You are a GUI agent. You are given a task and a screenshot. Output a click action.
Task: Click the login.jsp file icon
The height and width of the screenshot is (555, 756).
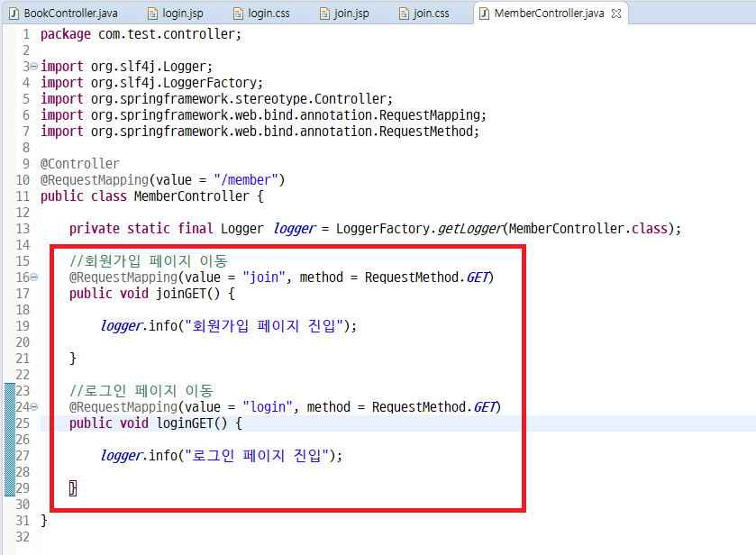[152, 14]
